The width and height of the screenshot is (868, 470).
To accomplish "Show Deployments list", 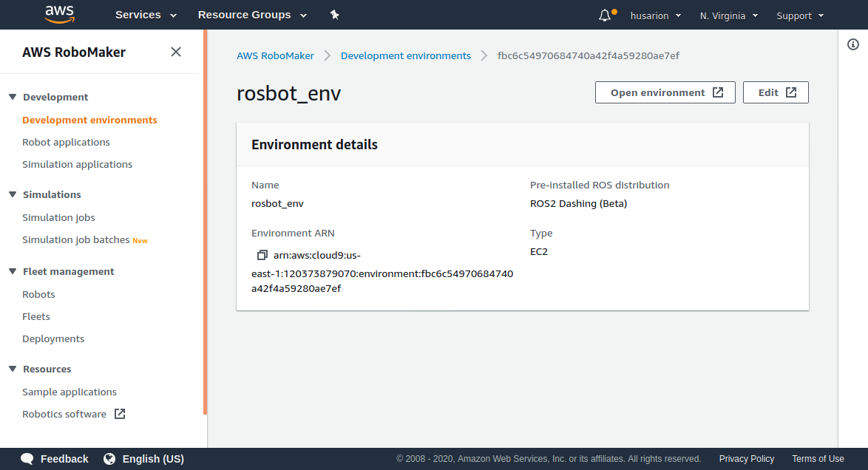I will point(53,338).
